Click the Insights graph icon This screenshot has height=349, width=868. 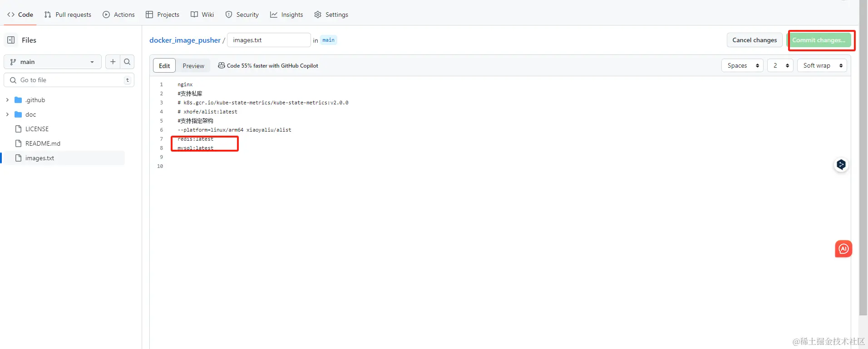coord(274,15)
